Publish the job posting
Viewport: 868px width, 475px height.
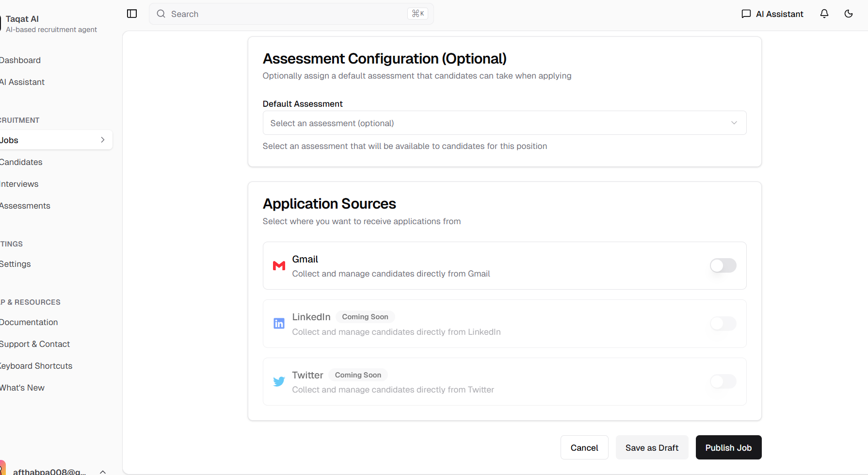point(728,447)
